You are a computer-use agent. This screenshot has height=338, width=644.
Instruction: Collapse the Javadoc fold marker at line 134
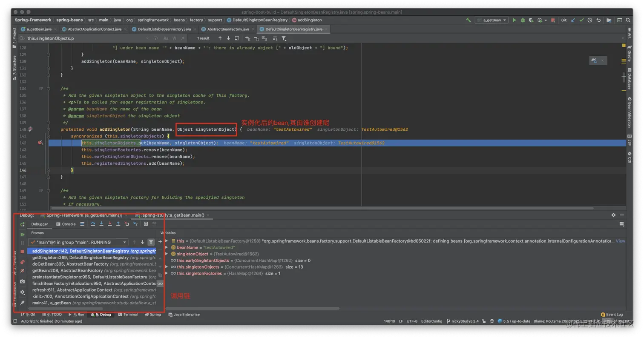point(48,89)
